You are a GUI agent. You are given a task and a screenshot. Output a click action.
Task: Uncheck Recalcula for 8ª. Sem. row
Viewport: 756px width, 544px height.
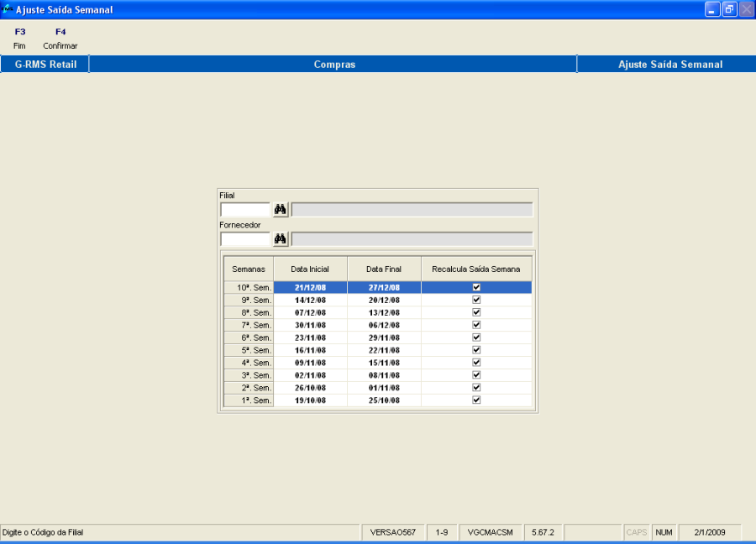(x=476, y=312)
